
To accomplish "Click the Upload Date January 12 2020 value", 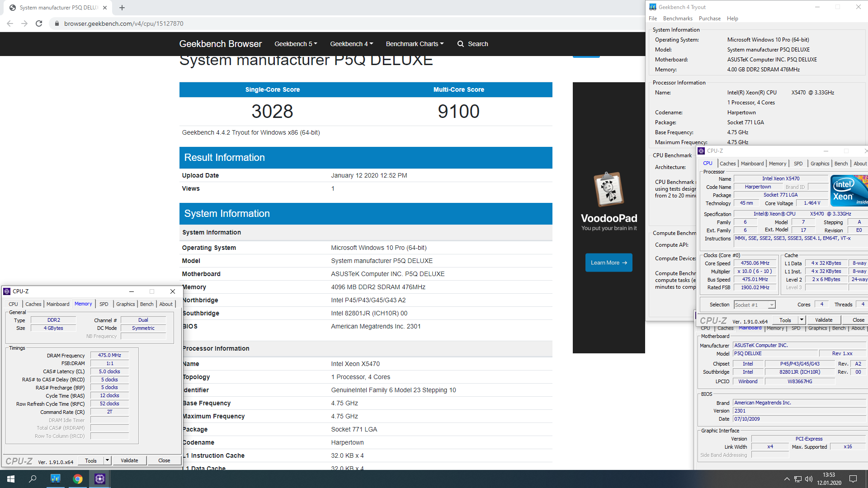I will tap(369, 175).
